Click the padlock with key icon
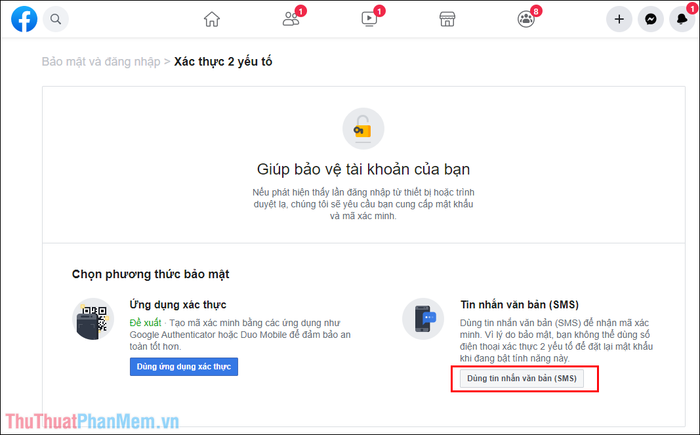Viewport: 700px width, 435px height. click(x=363, y=129)
